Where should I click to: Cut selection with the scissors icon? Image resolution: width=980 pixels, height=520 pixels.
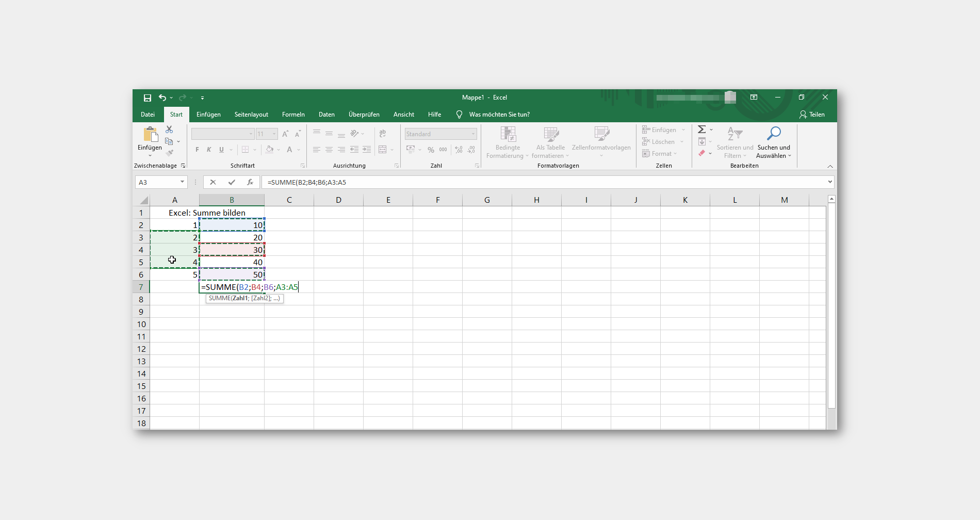point(169,129)
